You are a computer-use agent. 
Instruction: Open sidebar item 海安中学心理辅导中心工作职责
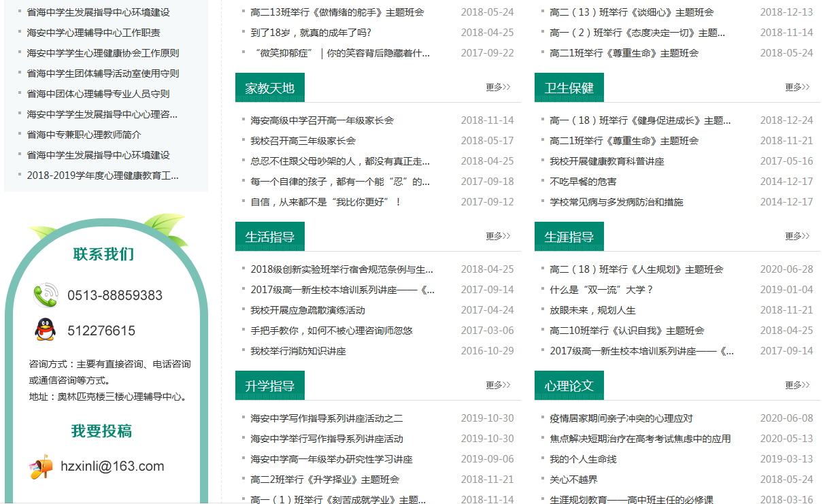click(93, 33)
